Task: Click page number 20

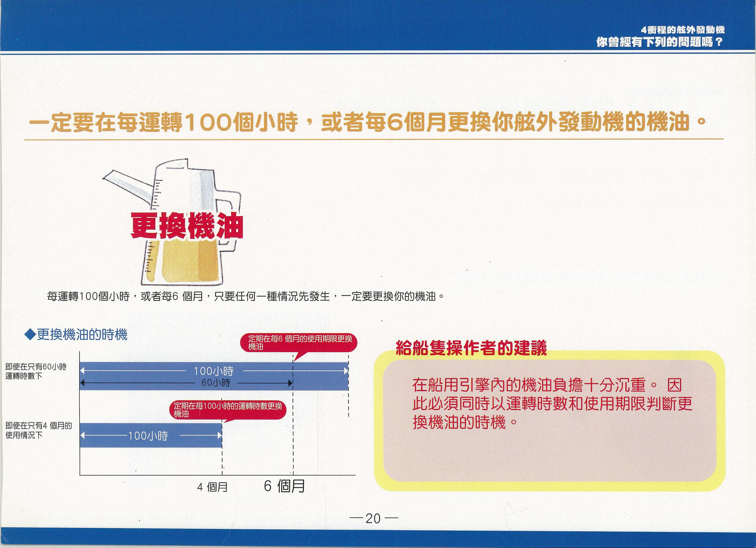Action: (x=373, y=518)
